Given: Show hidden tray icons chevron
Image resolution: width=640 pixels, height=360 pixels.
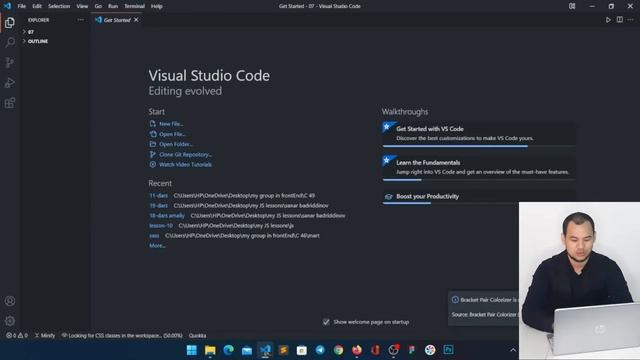Looking at the screenshot, I should 513,350.
